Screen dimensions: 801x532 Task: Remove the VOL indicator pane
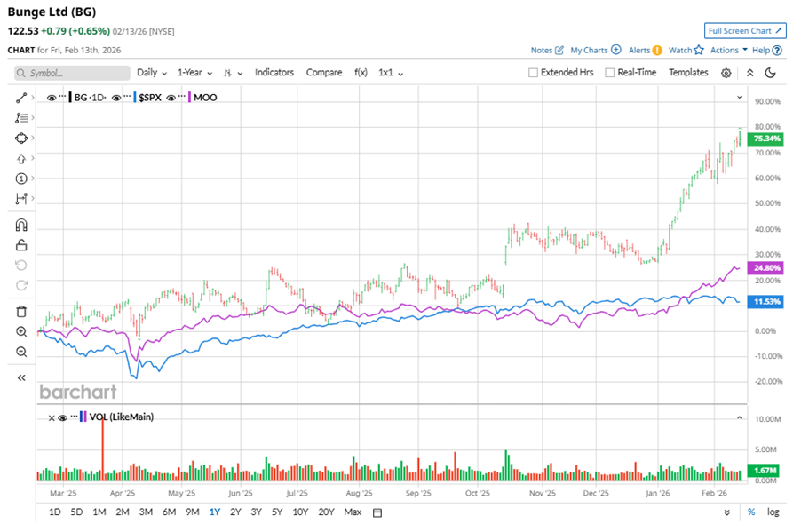pyautogui.click(x=52, y=418)
